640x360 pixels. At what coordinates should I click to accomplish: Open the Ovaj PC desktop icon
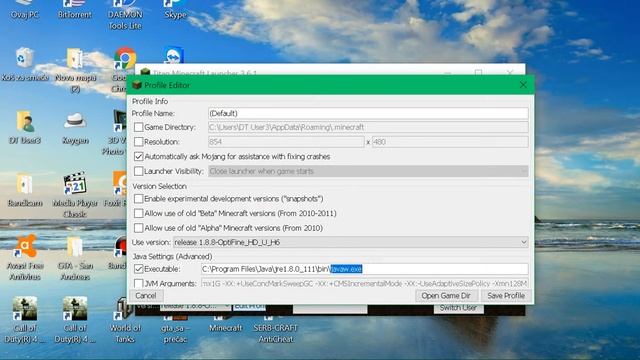coord(24,9)
